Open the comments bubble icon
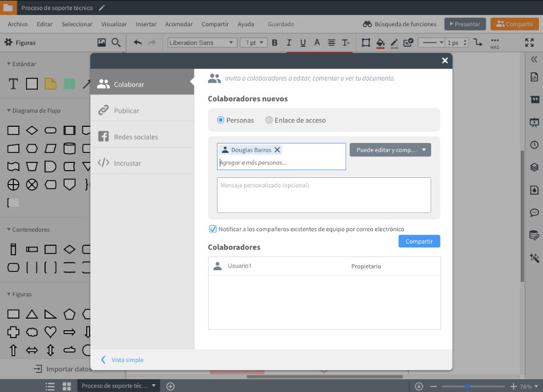This screenshot has height=392, width=543. (534, 212)
